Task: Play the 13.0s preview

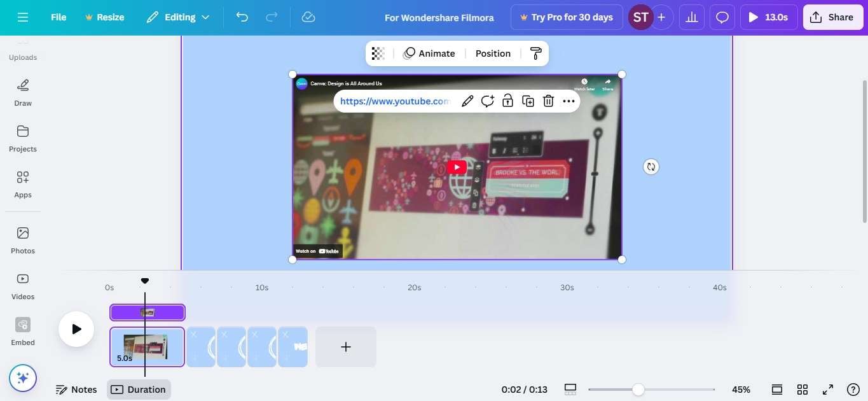Action: click(769, 17)
